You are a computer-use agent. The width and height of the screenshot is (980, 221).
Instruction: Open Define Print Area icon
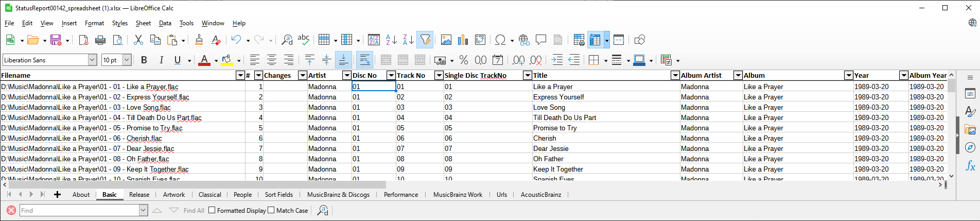(579, 40)
